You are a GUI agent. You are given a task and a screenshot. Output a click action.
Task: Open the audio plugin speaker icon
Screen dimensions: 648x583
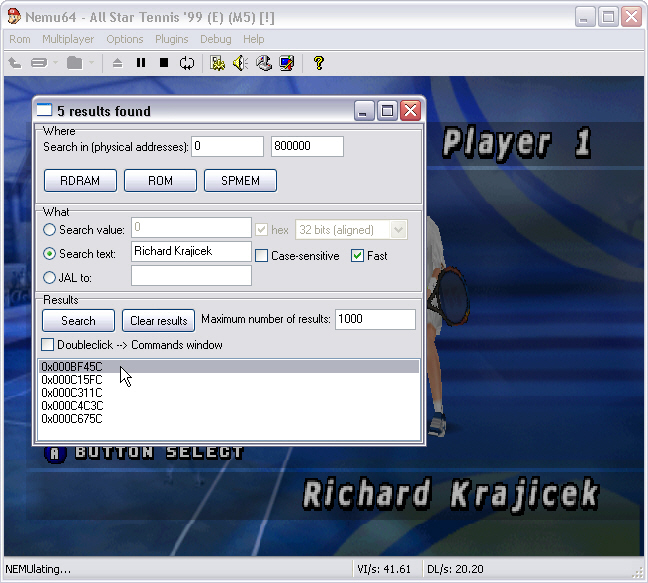(x=240, y=63)
